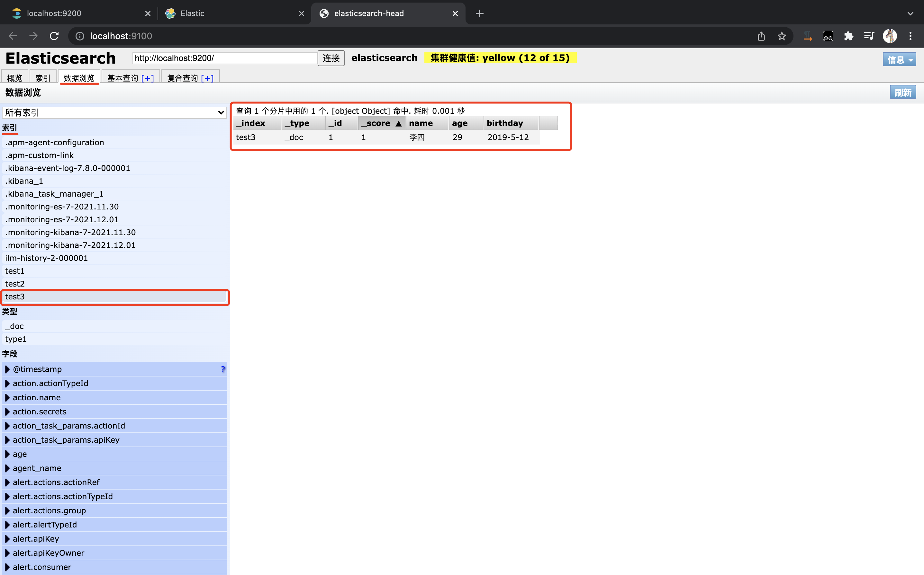Viewport: 924px width, 575px height.
Task: Expand the agent_name field
Action: click(7, 468)
